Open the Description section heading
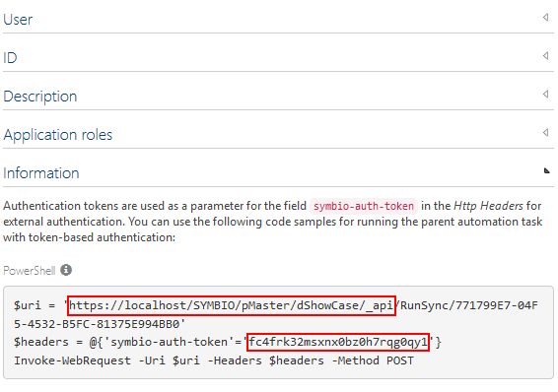 (40, 97)
